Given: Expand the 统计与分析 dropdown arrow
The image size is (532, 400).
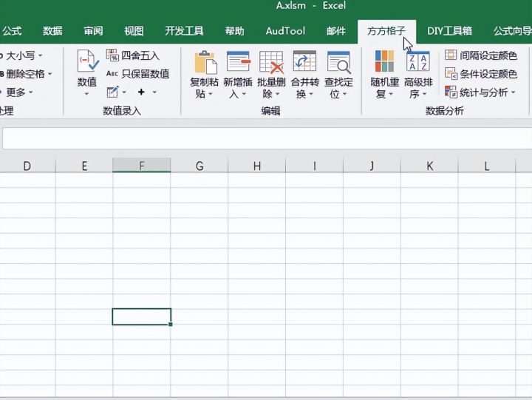Looking at the screenshot, I should (x=513, y=92).
